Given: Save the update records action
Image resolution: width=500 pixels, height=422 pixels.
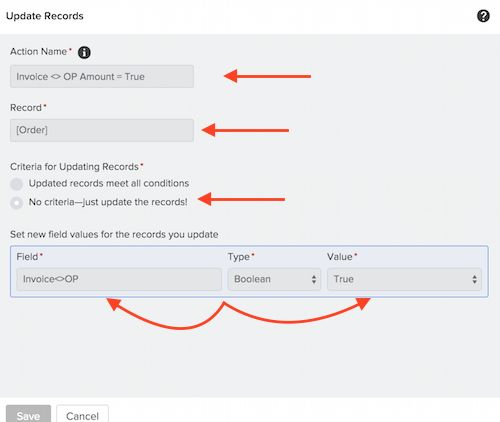Looking at the screenshot, I should click(x=28, y=415).
